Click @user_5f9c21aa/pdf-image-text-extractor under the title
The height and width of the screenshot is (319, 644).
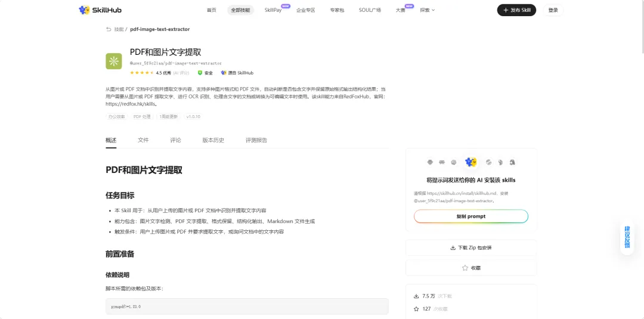pyautogui.click(x=176, y=63)
